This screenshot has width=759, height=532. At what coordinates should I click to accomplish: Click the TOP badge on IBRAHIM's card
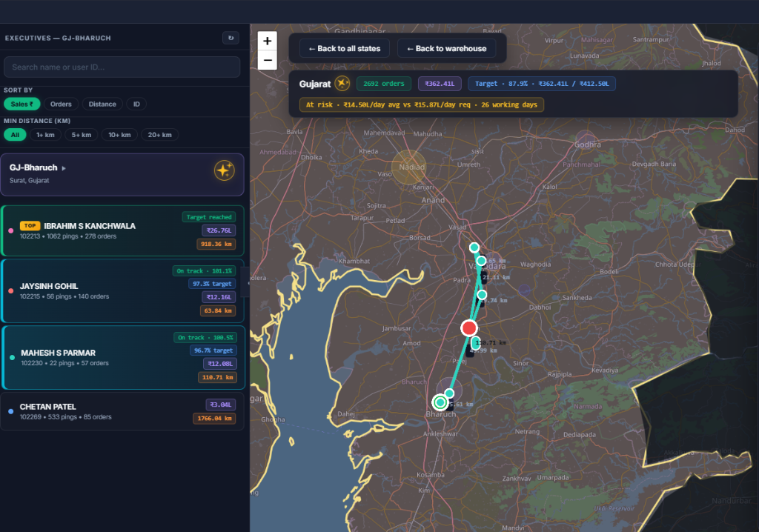pos(30,225)
